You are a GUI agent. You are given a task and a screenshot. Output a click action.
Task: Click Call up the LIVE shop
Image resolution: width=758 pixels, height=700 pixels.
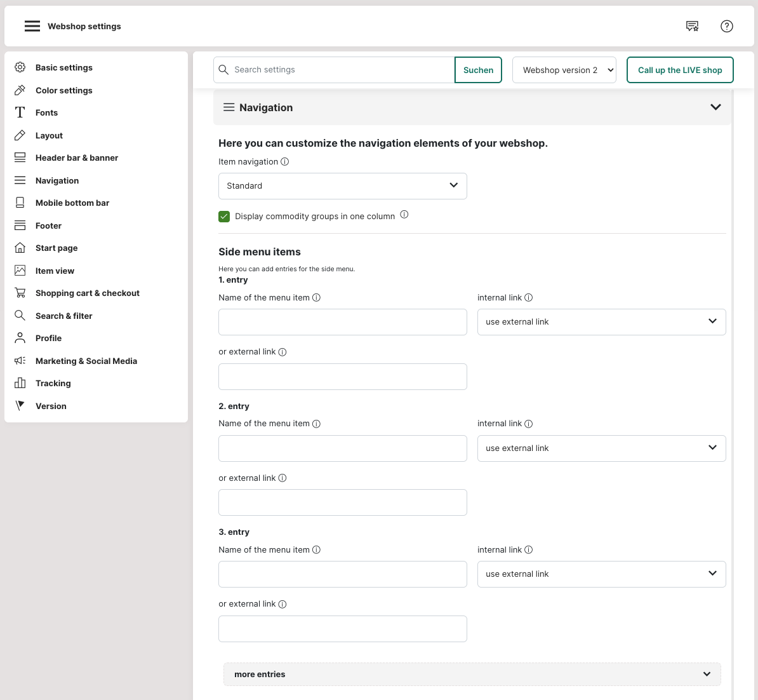[679, 70]
